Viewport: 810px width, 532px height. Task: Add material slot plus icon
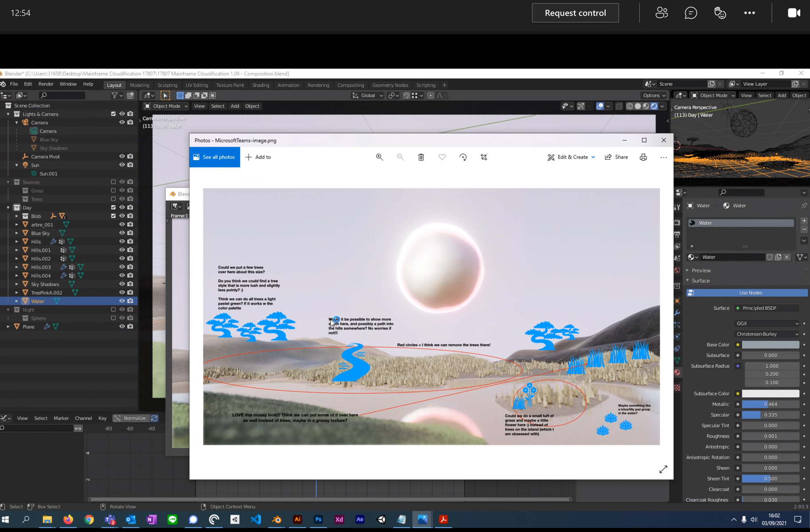pyautogui.click(x=804, y=221)
